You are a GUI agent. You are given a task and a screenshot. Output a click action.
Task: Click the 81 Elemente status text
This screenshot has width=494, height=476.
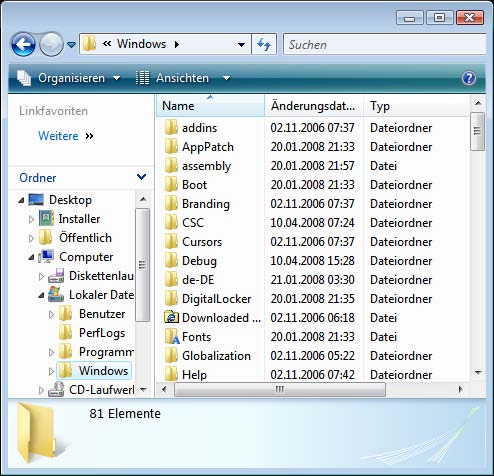[125, 413]
